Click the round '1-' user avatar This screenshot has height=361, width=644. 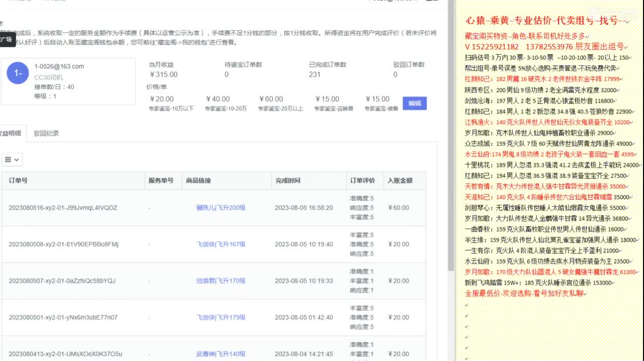tap(18, 74)
